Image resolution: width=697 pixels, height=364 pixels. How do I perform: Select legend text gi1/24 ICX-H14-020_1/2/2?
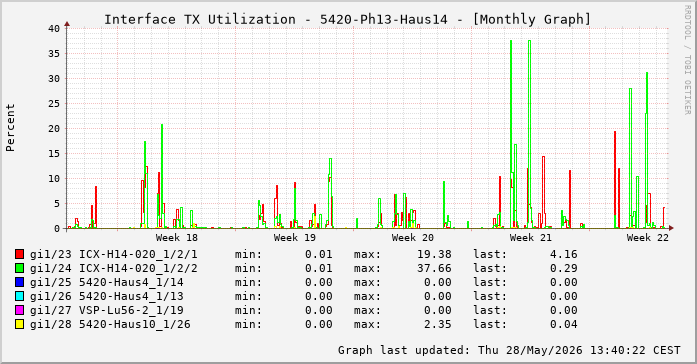pyautogui.click(x=114, y=268)
